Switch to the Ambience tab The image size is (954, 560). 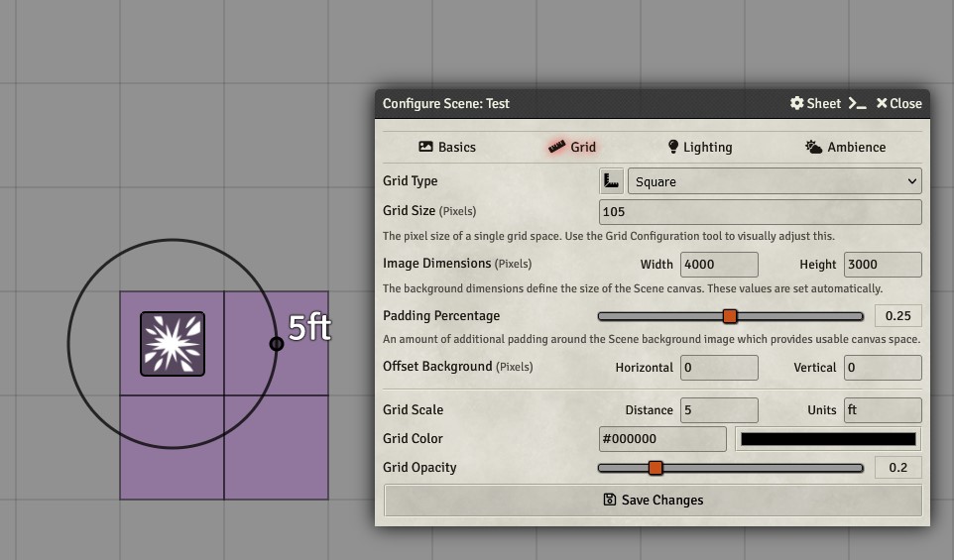point(845,147)
